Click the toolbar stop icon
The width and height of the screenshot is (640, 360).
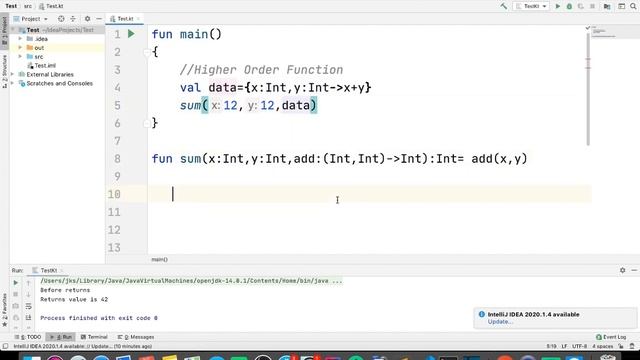(592, 6)
